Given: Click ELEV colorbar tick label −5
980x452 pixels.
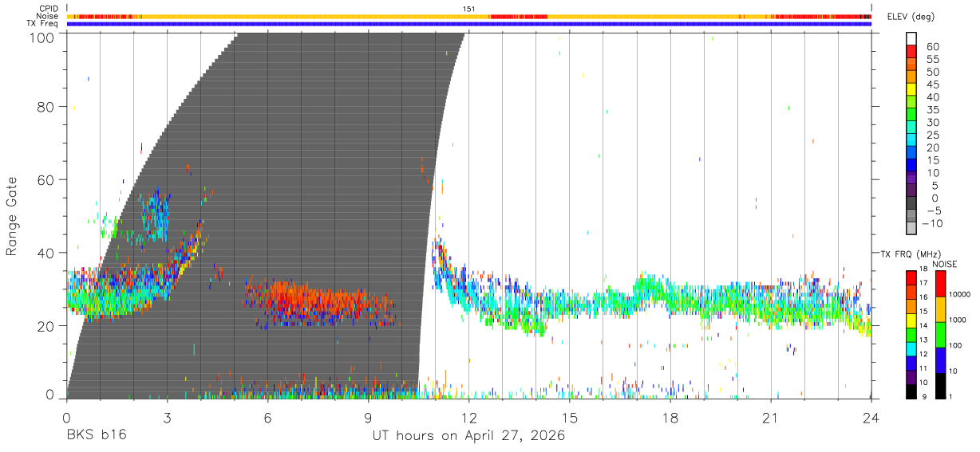Looking at the screenshot, I should pos(933,211).
